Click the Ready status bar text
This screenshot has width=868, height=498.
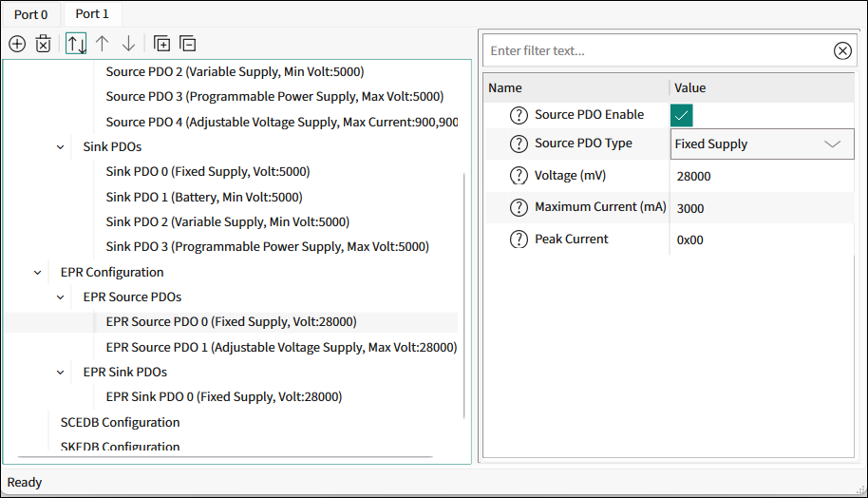coord(25,483)
